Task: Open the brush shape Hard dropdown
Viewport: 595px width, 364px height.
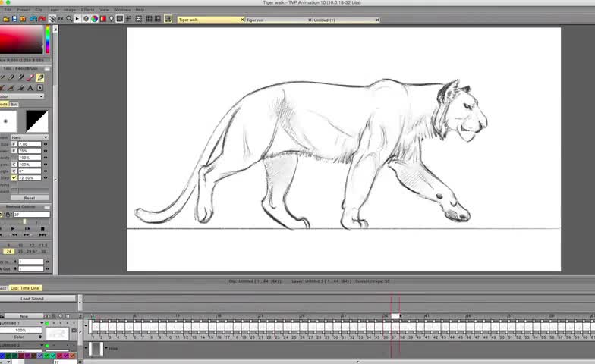Action: (x=29, y=137)
